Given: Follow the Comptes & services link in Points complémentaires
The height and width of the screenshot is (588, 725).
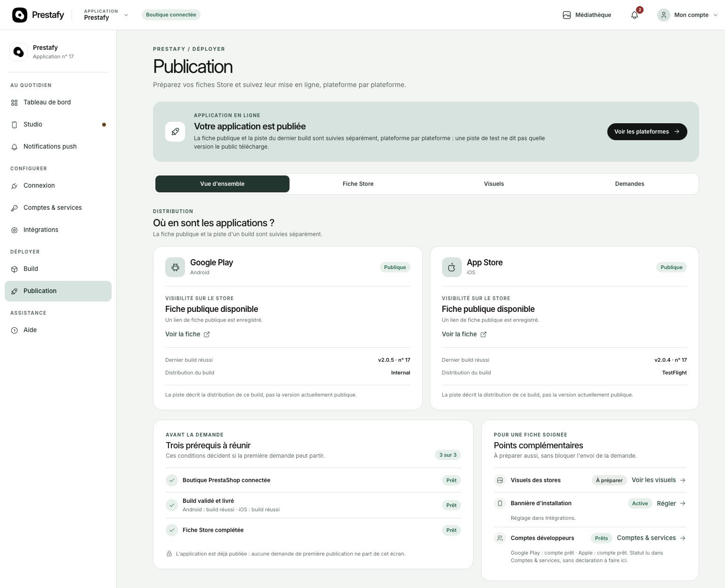Looking at the screenshot, I should point(652,538).
